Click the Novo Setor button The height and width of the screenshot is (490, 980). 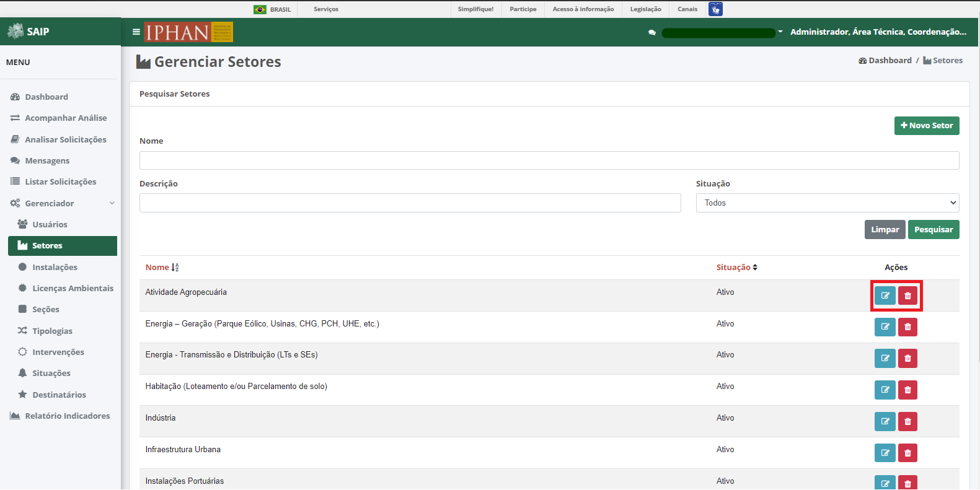click(927, 126)
